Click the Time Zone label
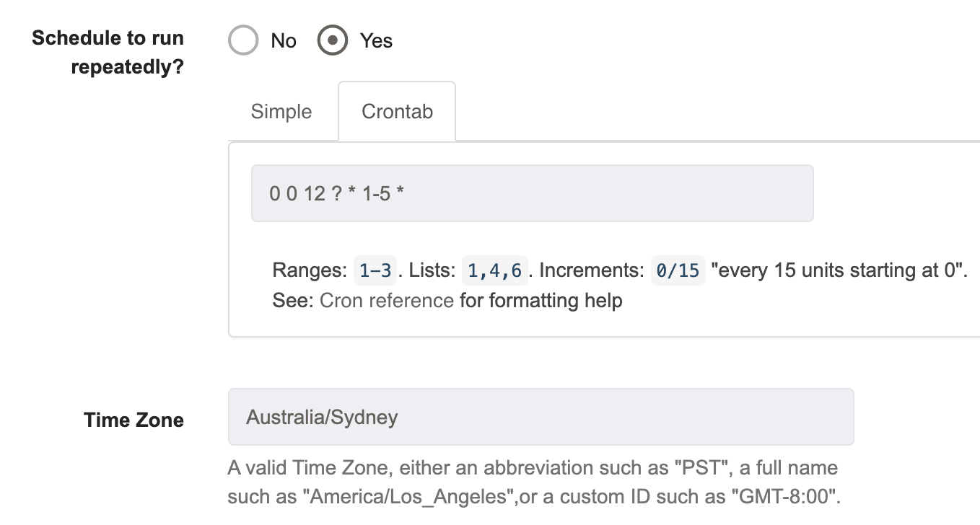 134,420
